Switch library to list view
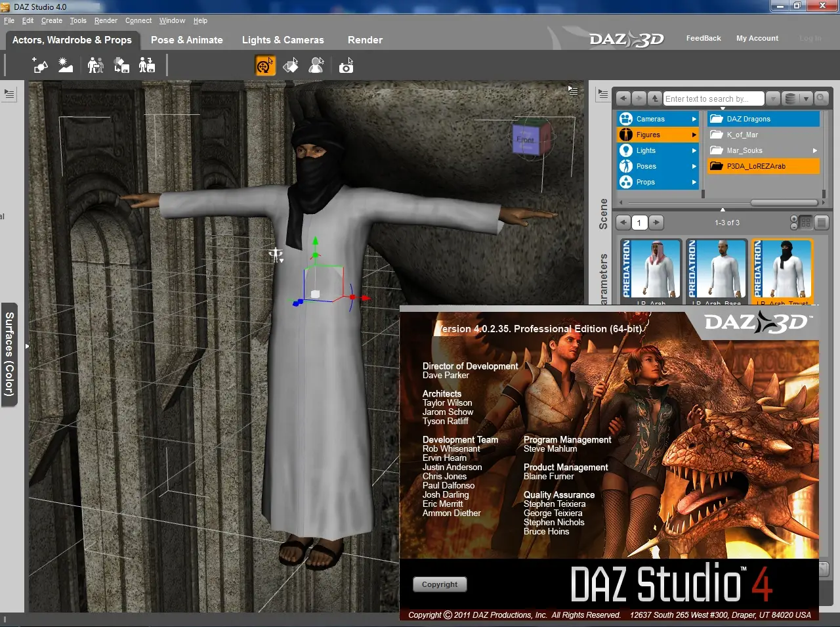 click(x=821, y=223)
